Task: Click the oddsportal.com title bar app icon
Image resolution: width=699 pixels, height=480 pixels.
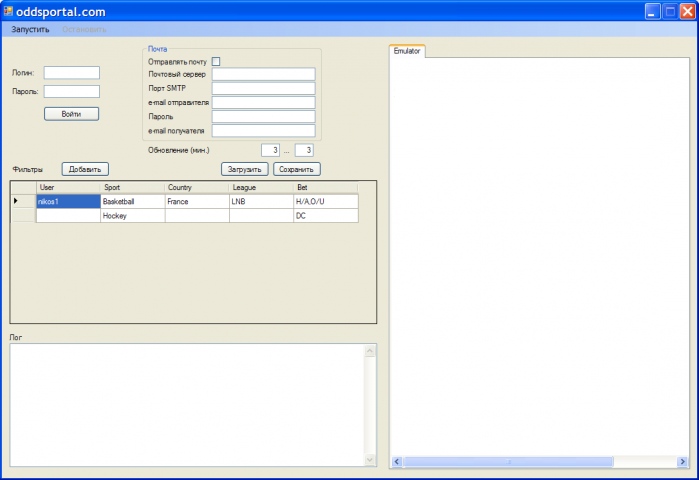Action: (x=8, y=11)
